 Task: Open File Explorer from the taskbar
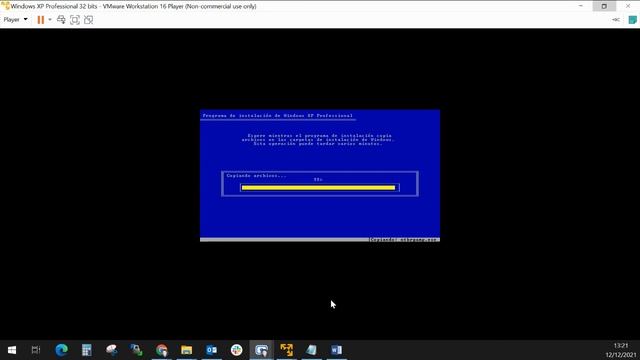pos(187,350)
